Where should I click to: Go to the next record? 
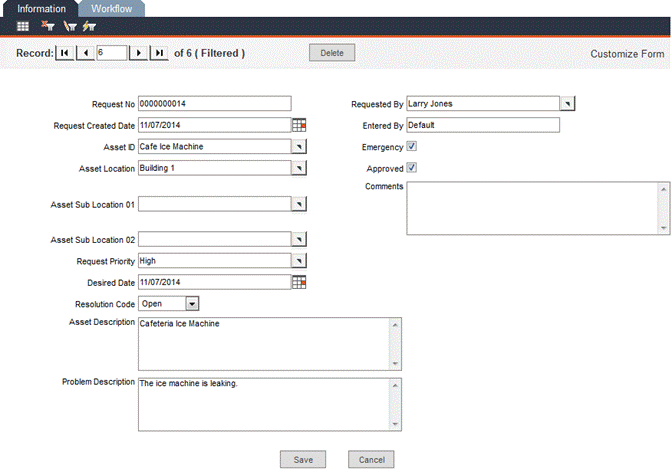pyautogui.click(x=139, y=53)
